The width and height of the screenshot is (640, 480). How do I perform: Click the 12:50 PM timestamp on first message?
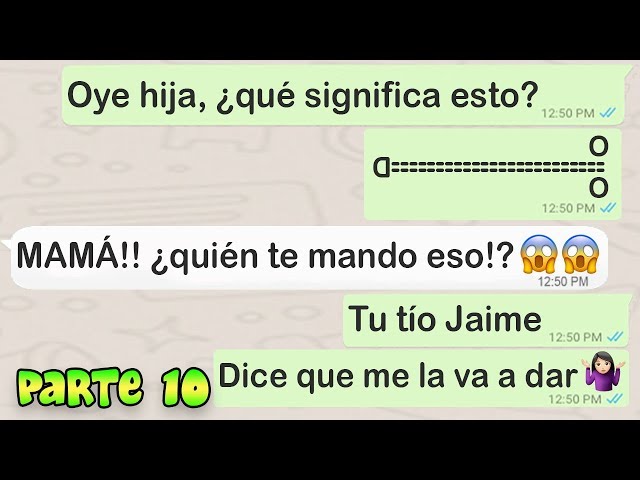(568, 113)
